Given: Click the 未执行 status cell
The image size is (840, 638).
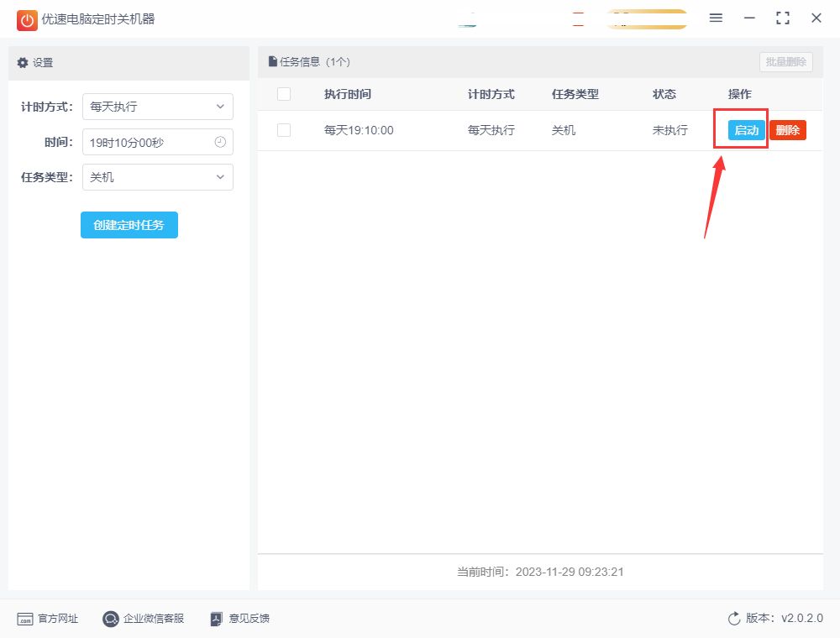Looking at the screenshot, I should (670, 130).
